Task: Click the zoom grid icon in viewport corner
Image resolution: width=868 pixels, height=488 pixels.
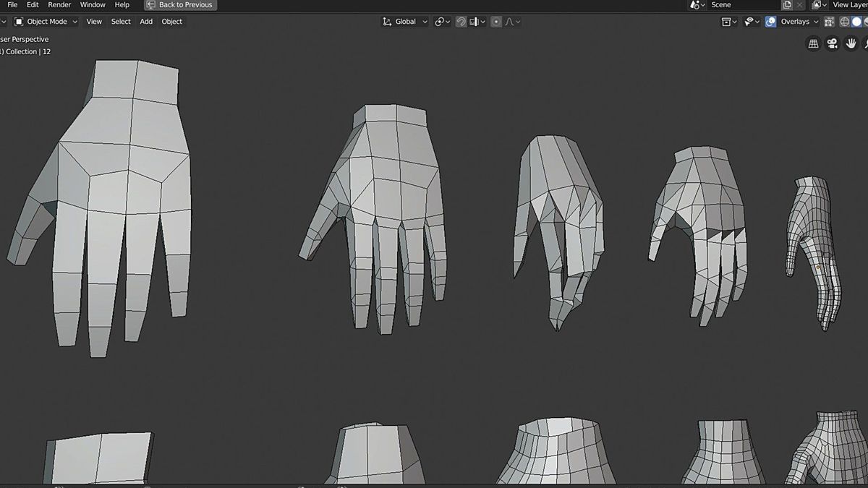Action: (814, 42)
